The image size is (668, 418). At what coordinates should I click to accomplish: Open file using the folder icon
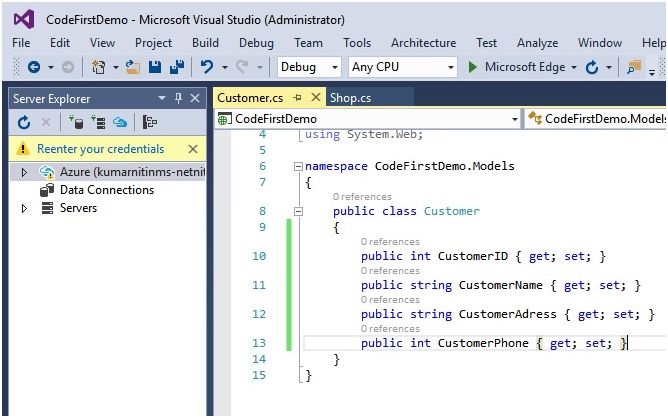[132, 67]
